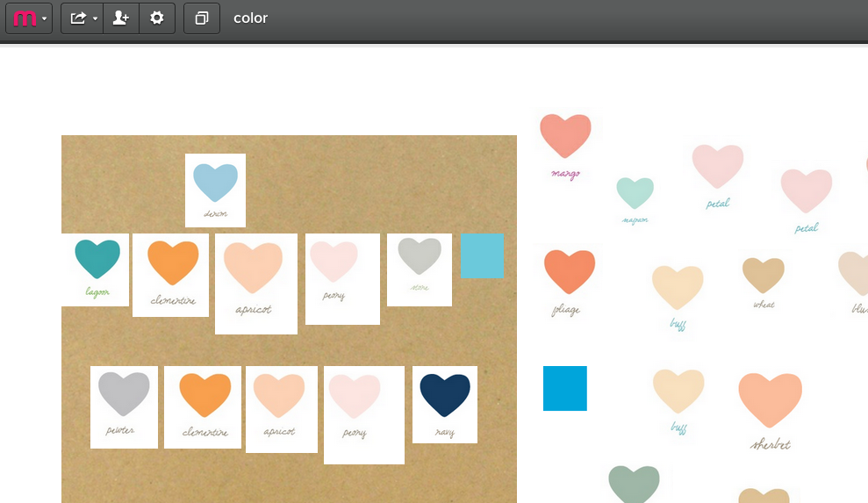Image resolution: width=868 pixels, height=503 pixels.
Task: Open the pink 'm' logo main menu
Action: [x=29, y=18]
